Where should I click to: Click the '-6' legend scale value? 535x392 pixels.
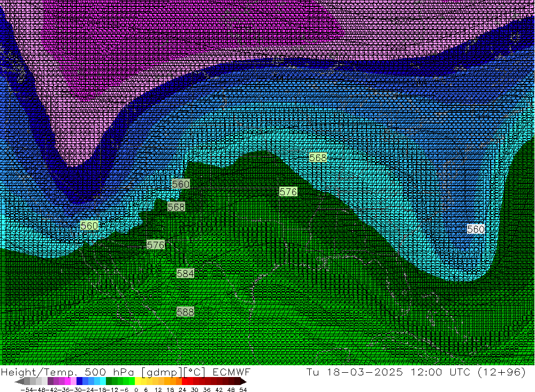(x=124, y=390)
